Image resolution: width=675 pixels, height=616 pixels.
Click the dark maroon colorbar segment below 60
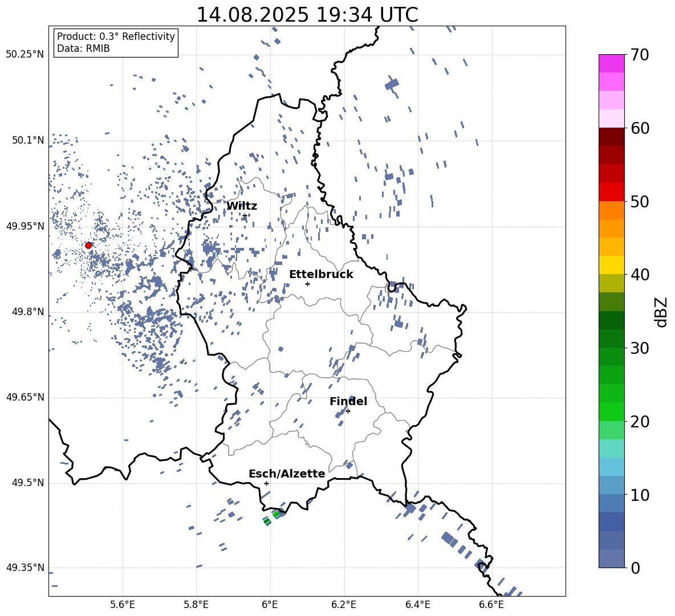(x=611, y=137)
